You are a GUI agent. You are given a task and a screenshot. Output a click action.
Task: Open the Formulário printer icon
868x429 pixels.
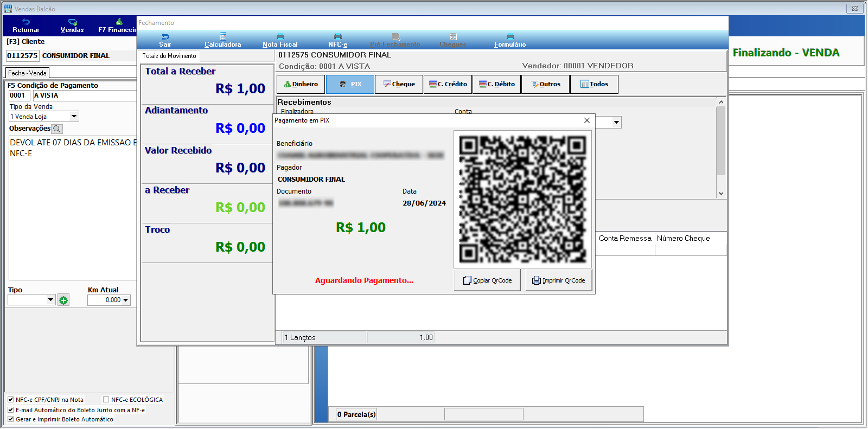point(510,37)
